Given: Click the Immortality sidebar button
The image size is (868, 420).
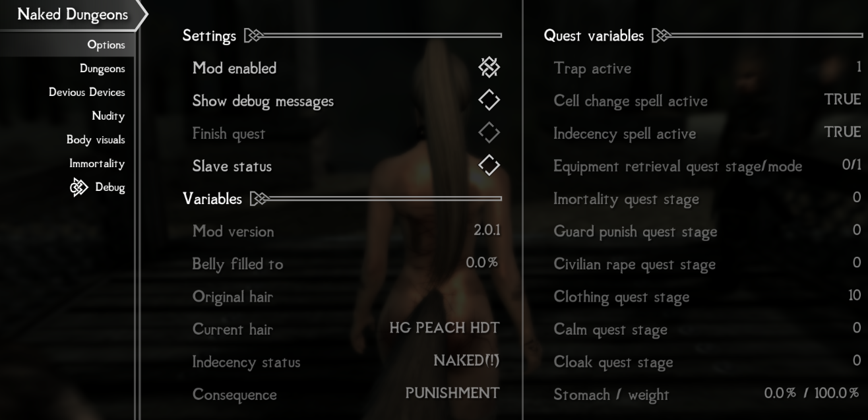Looking at the screenshot, I should 97,163.
